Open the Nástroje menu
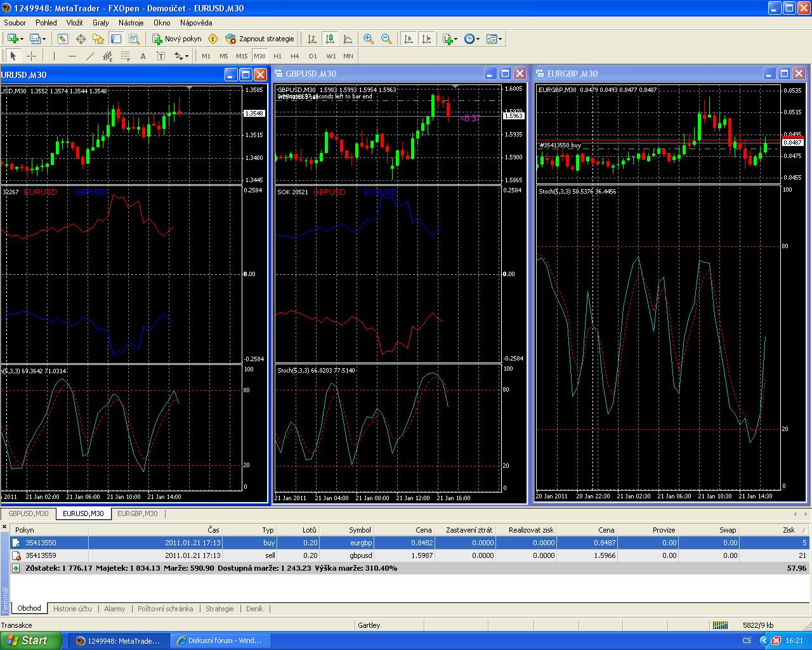Image resolution: width=812 pixels, height=650 pixels. [x=131, y=22]
